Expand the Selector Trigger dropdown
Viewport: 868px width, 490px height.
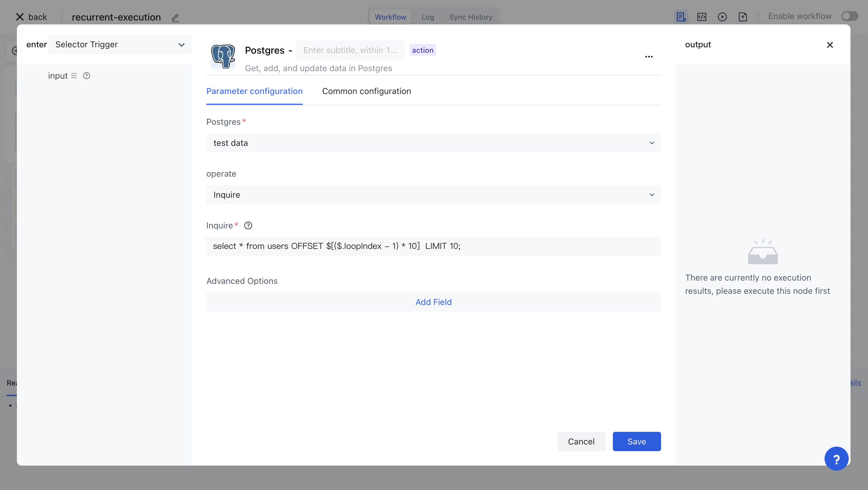tap(120, 45)
